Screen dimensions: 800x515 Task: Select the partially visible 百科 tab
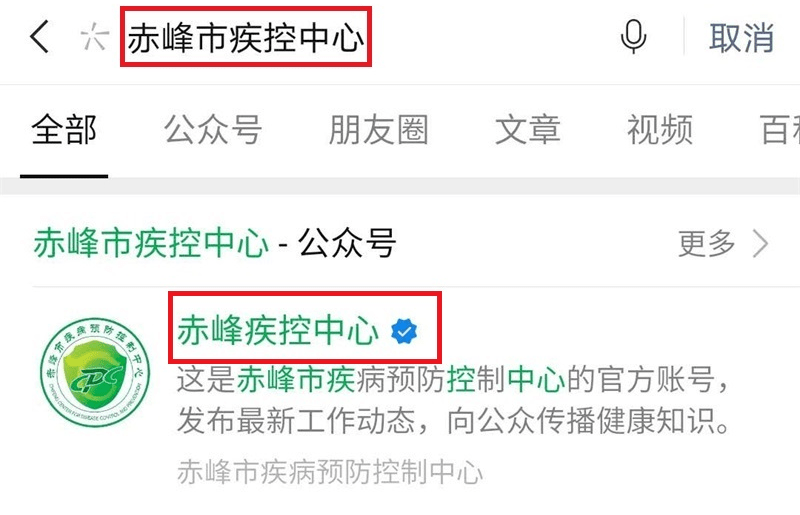point(780,130)
